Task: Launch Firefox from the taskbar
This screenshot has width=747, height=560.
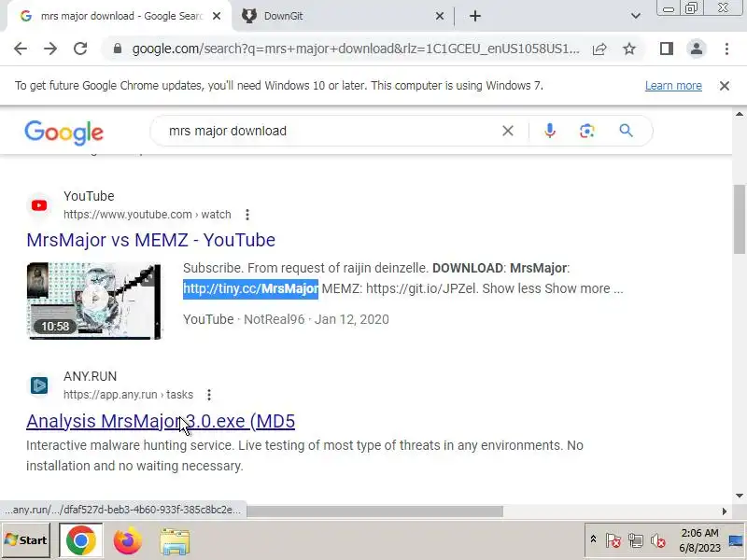Action: (128, 540)
